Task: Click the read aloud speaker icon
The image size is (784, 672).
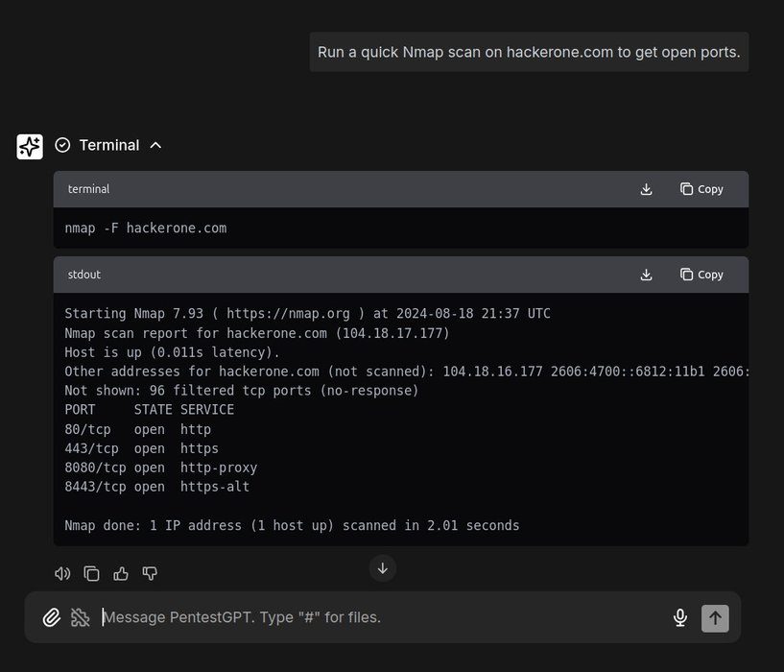Action: click(62, 573)
